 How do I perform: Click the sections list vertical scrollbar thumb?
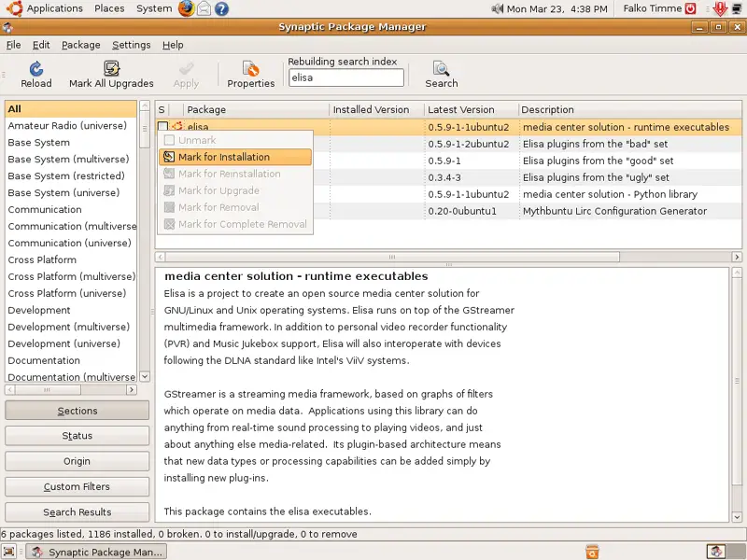tap(145, 129)
